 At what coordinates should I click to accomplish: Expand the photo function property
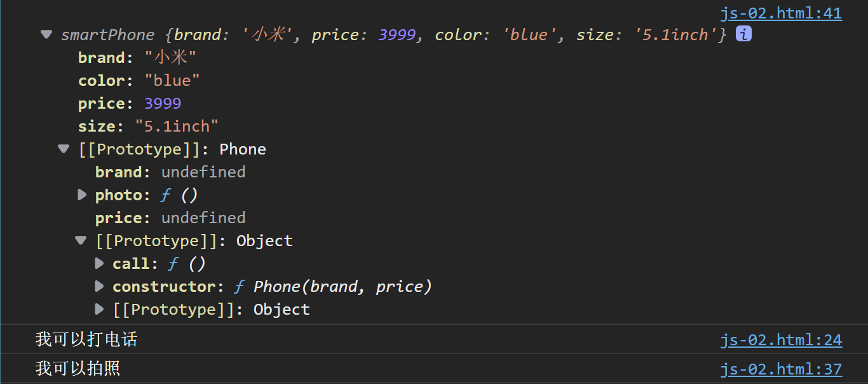pyautogui.click(x=82, y=195)
